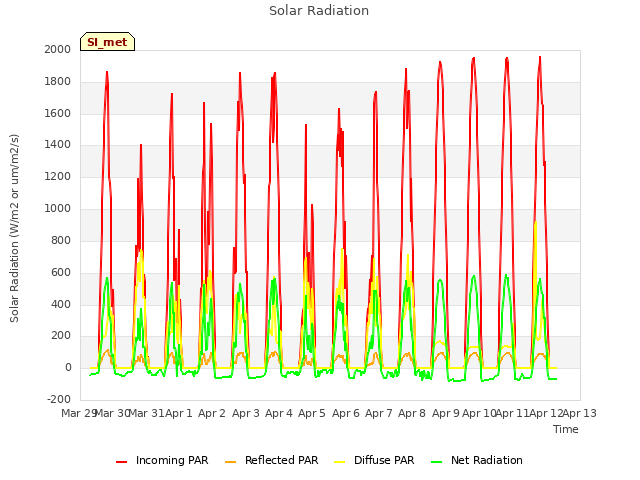Click the Incoming PAR peak on Mar 30
This screenshot has width=640, height=480.
tap(107, 72)
